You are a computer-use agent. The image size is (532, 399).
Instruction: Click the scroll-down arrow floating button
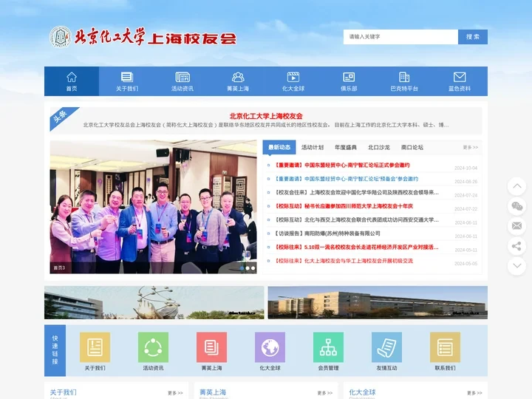click(x=516, y=266)
